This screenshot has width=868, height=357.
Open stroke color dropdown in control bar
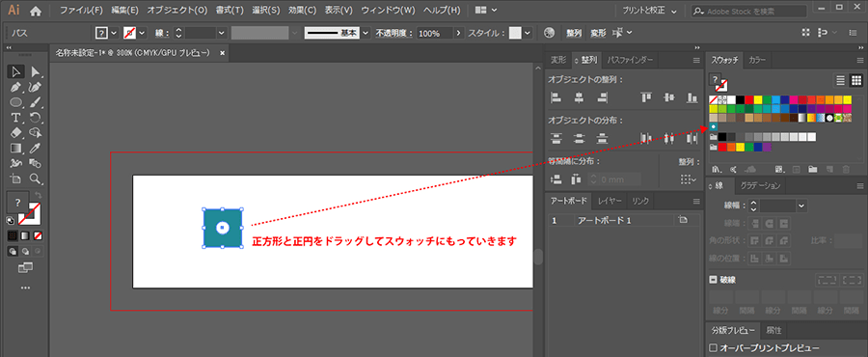coord(142,33)
